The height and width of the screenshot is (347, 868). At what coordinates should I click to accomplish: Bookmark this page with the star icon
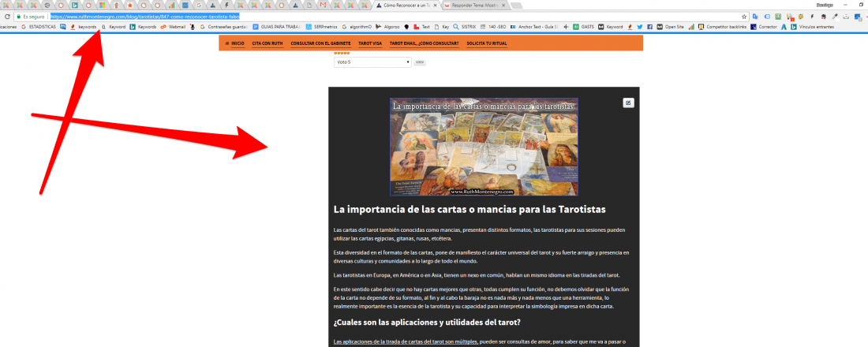(744, 17)
